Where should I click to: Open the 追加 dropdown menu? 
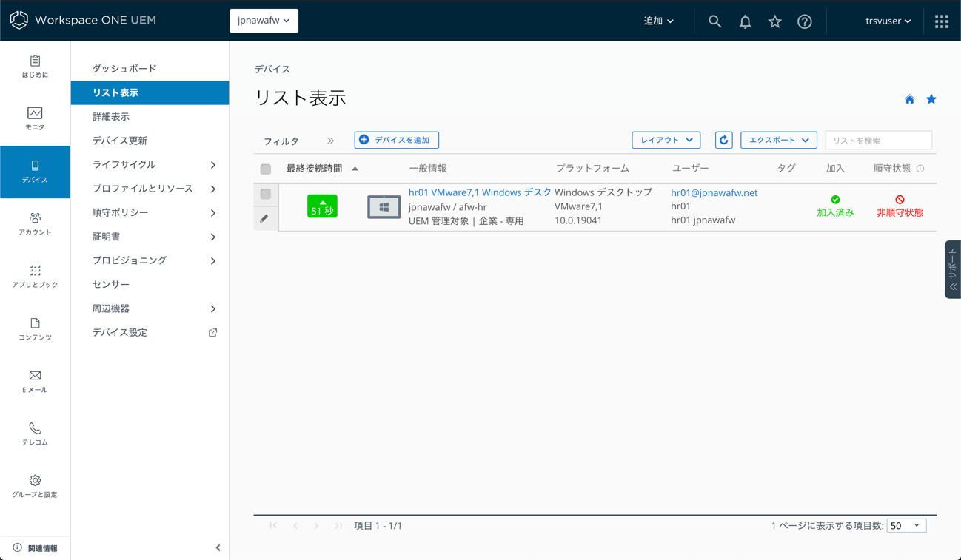659,21
